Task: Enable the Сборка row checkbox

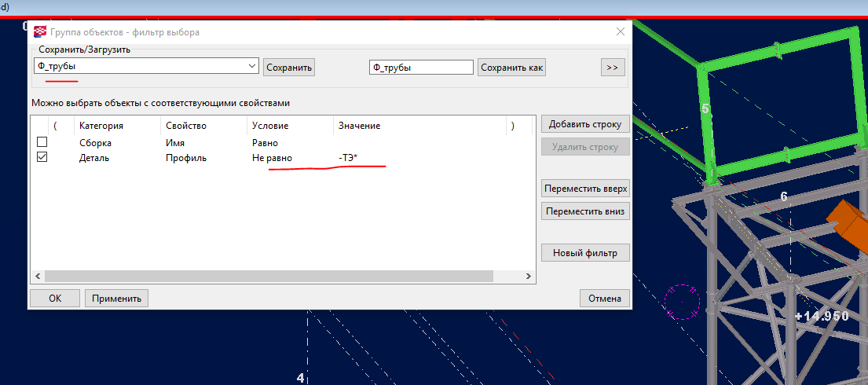Action: click(x=42, y=142)
